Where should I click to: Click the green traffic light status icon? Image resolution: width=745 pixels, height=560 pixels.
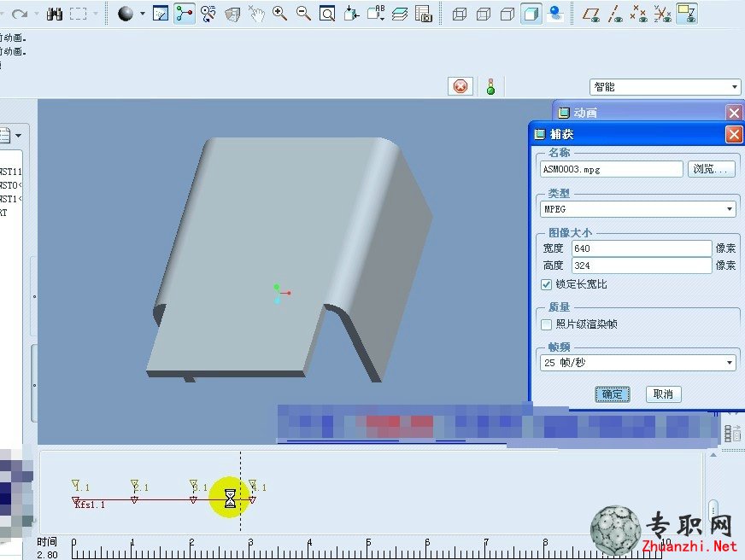(x=490, y=87)
